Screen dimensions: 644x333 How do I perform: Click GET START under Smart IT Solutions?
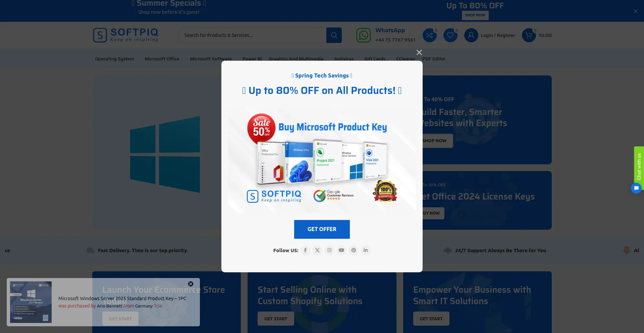coord(431,319)
